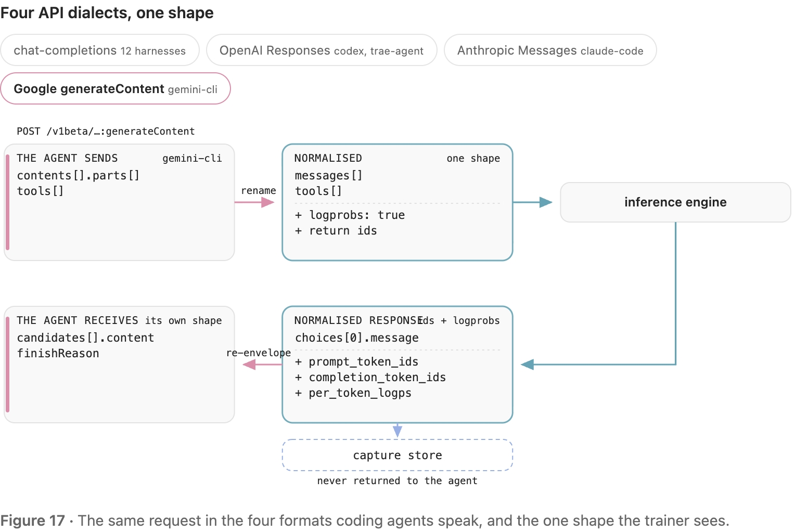Click the NORMALISED one shape panel
Image resolution: width=795 pixels, height=532 pixels.
pyautogui.click(x=397, y=202)
